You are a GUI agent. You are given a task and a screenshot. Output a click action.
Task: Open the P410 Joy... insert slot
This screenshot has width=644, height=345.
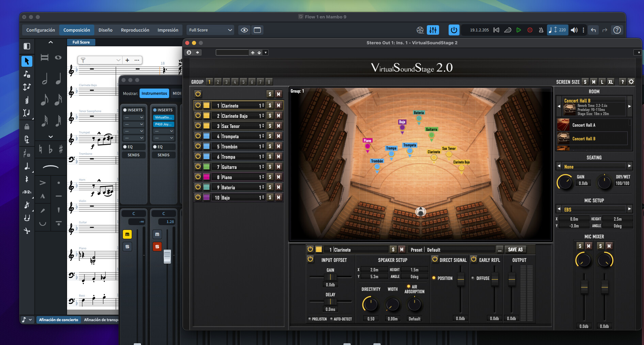[164, 124]
